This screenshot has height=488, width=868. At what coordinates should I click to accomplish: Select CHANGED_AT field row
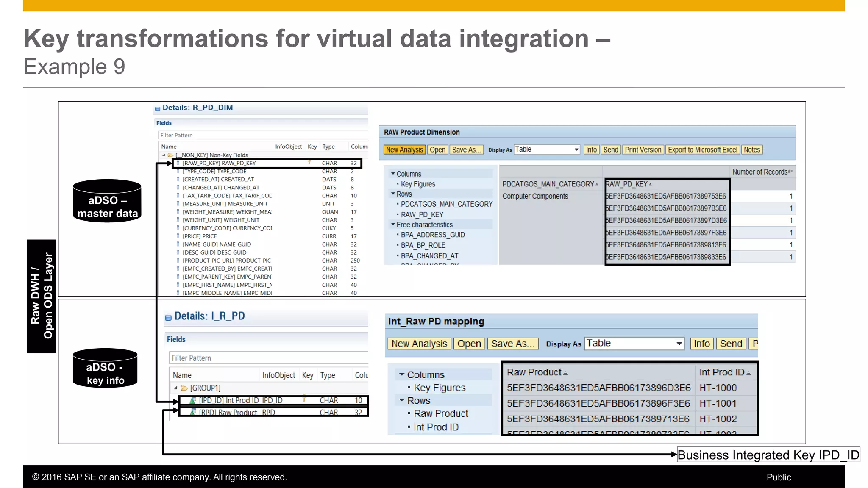(267, 187)
